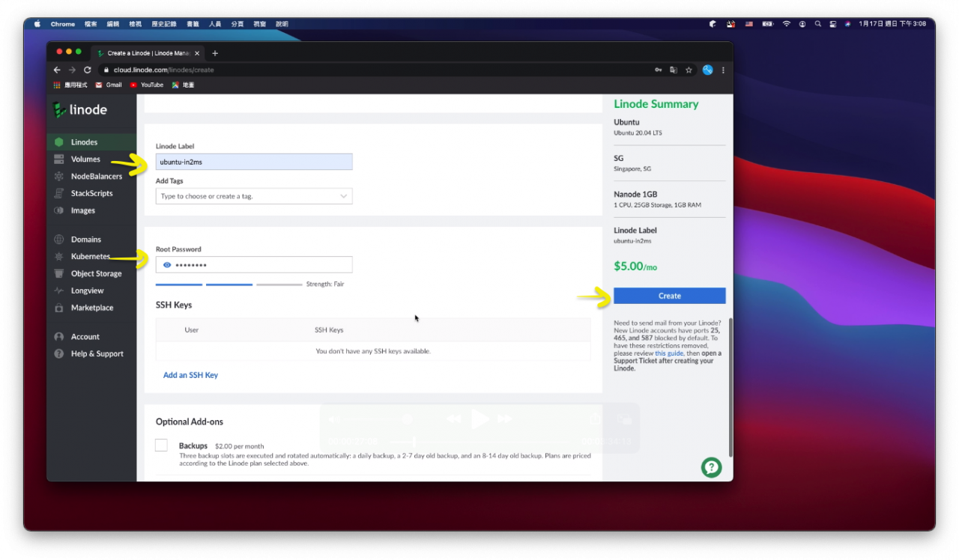959x560 pixels.
Task: Enable the Backups add-on checkbox
Action: click(x=161, y=445)
